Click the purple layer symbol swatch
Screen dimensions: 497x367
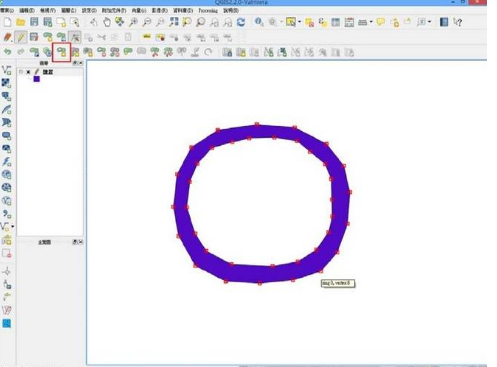coord(37,79)
